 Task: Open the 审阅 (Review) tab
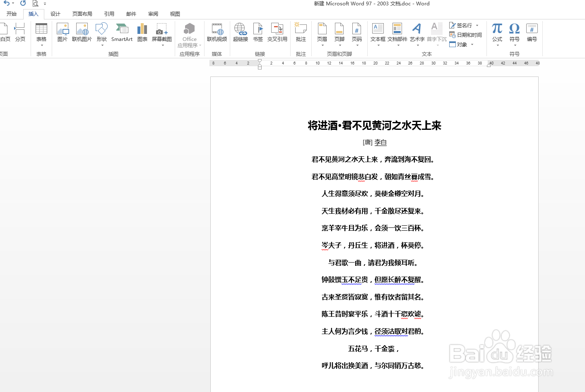[x=153, y=14]
